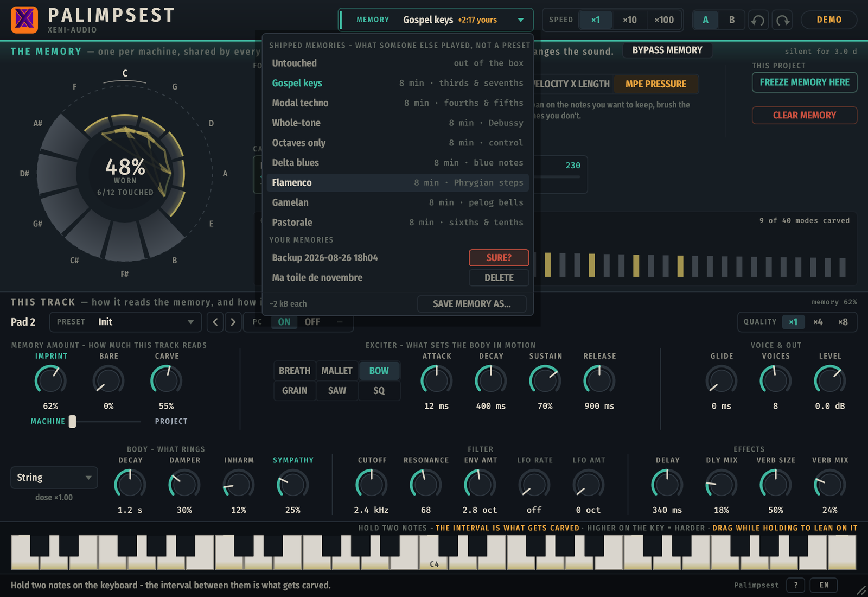Click the 48% worn memory dial

pyautogui.click(x=125, y=174)
